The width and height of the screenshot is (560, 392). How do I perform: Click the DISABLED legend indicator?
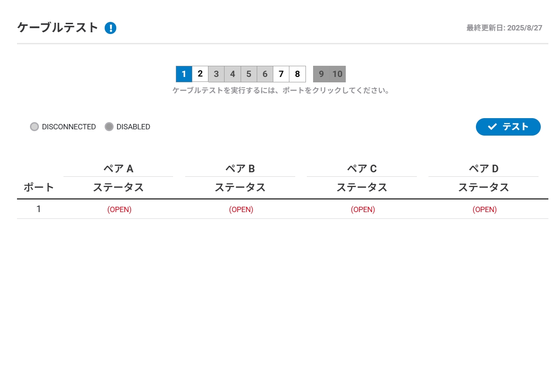109,127
